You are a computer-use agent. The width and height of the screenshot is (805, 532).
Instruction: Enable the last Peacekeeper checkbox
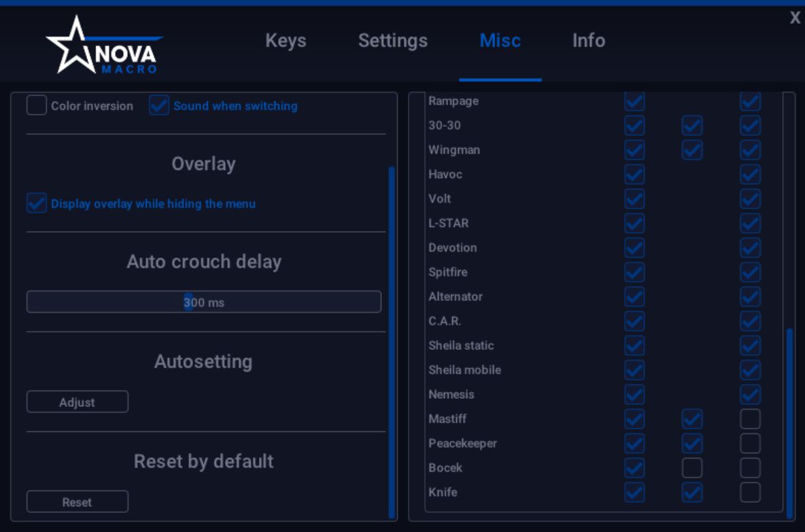tap(750, 443)
